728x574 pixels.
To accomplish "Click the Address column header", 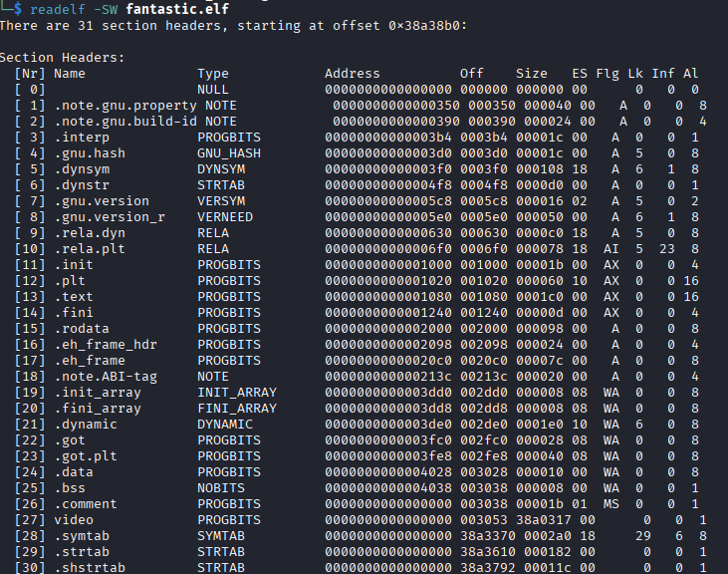I will coord(352,74).
